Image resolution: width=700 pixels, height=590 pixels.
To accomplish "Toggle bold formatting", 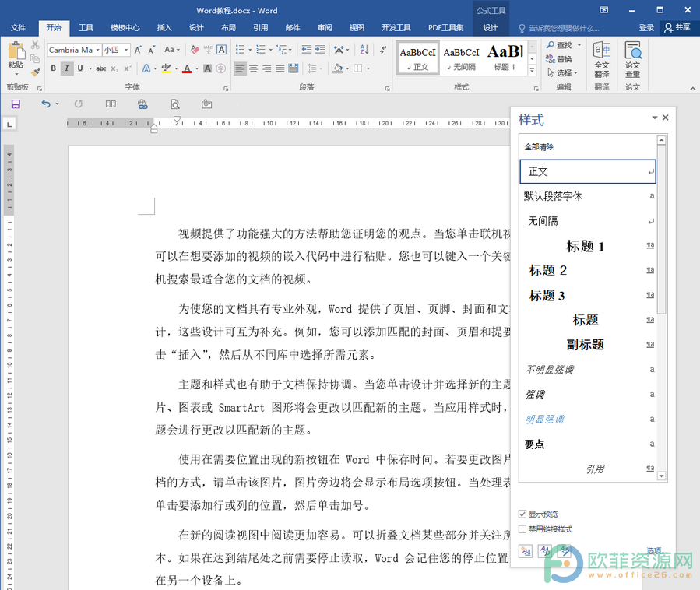I will pos(54,68).
